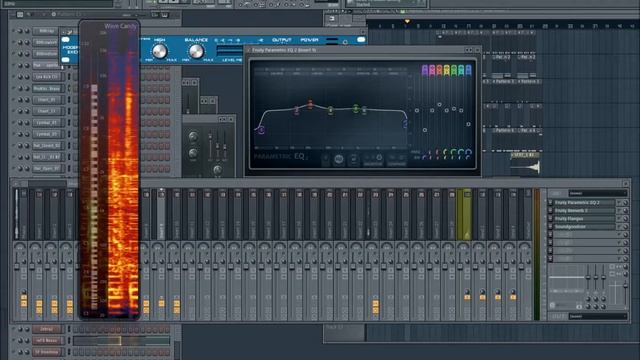The image size is (640, 360).
Task: Select the bright green band 5 token in EQ graph
Action: [x=356, y=108]
